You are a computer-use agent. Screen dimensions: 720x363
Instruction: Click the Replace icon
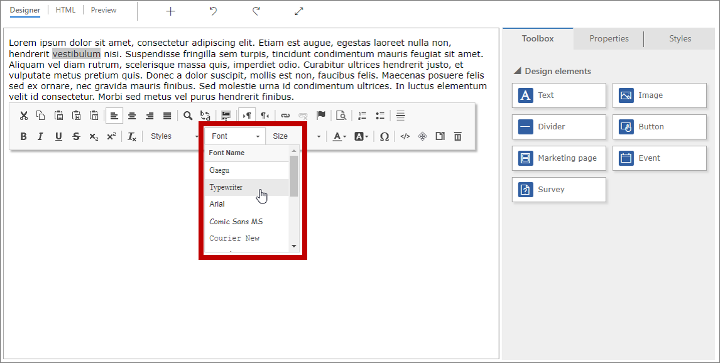point(205,116)
